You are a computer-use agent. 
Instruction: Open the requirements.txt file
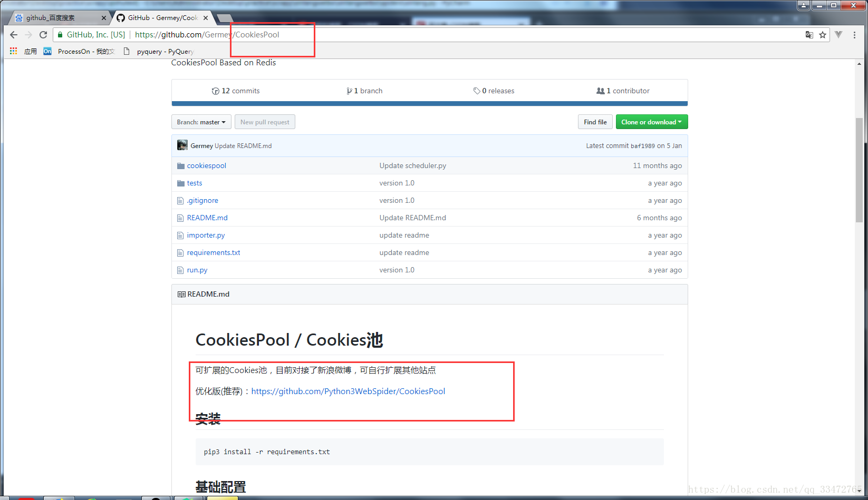[x=214, y=252]
